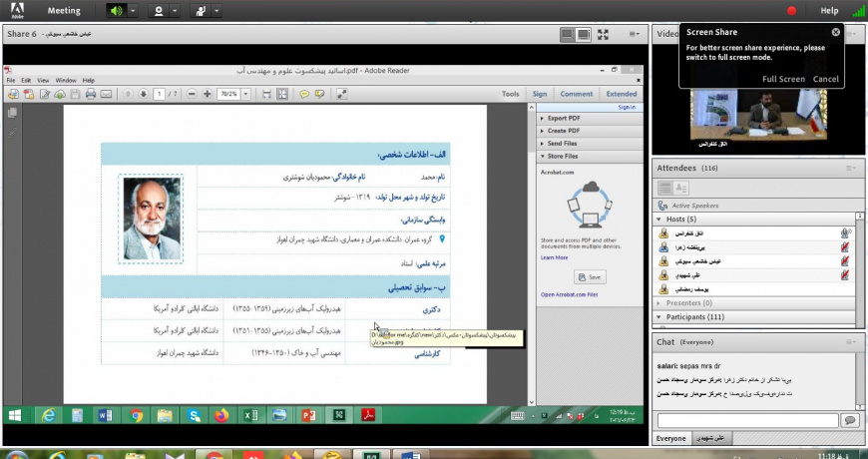
Task: Close the Screen Share notification popup
Action: [835, 32]
